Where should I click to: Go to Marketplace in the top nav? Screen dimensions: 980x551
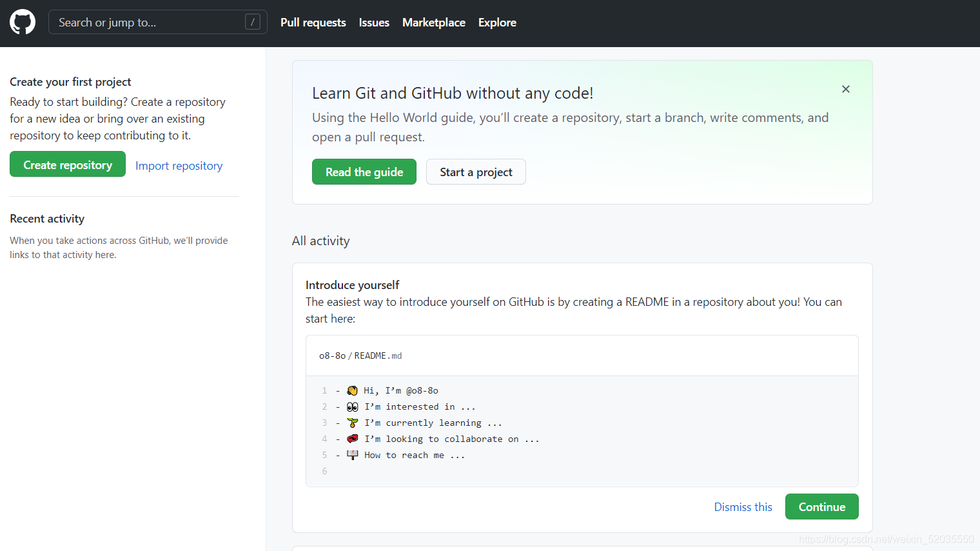pos(434,23)
